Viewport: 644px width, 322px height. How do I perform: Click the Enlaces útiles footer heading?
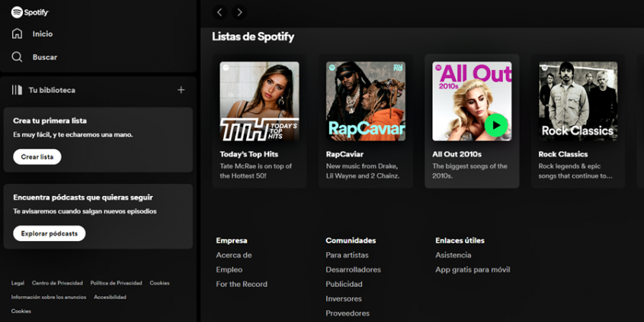460,240
